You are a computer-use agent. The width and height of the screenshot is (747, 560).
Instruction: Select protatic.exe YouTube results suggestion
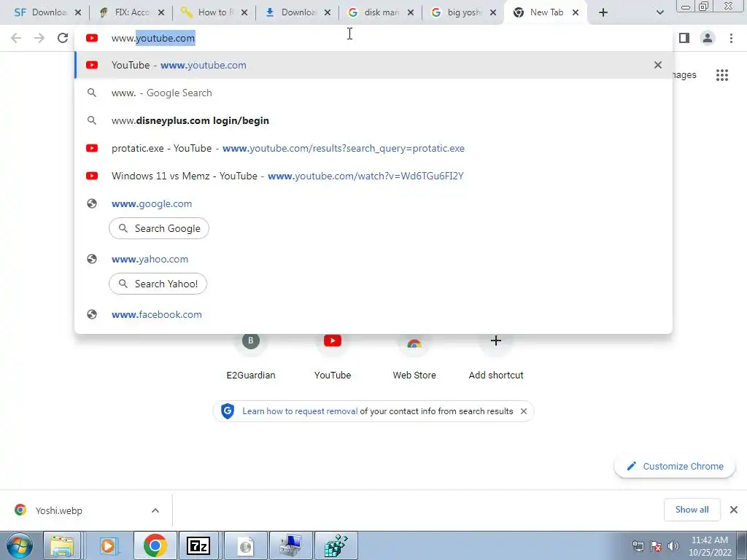373,148
